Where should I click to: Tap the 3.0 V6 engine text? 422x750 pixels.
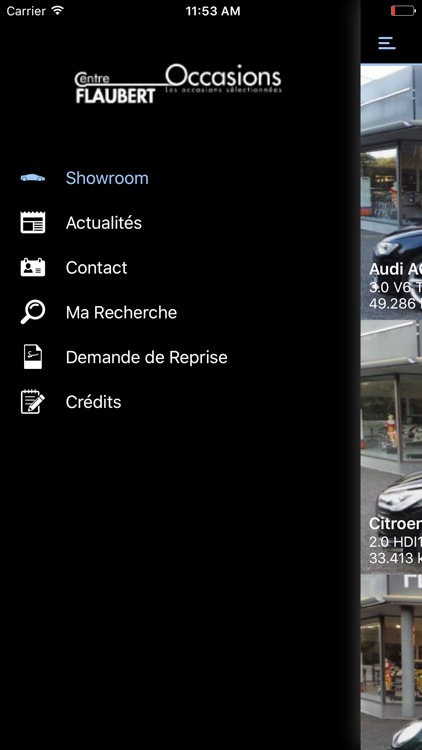pyautogui.click(x=395, y=287)
